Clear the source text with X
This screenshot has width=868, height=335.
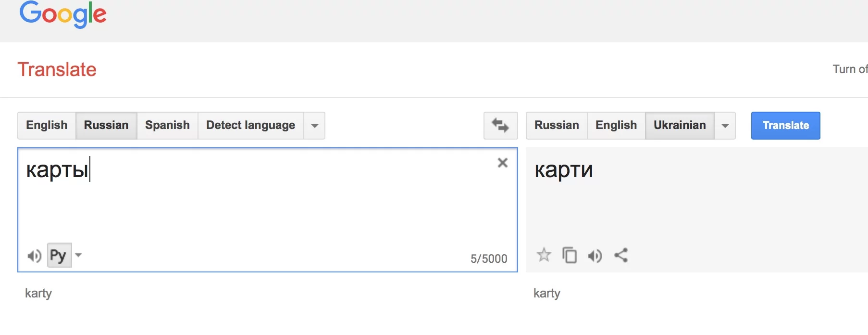pyautogui.click(x=502, y=163)
